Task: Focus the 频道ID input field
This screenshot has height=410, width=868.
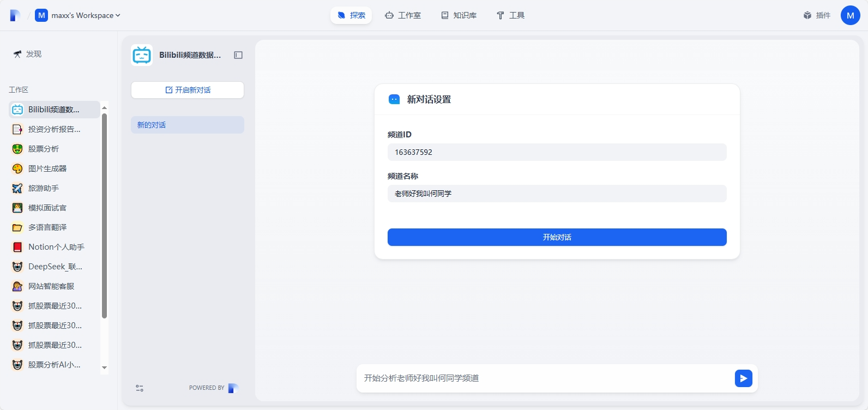Action: tap(557, 152)
